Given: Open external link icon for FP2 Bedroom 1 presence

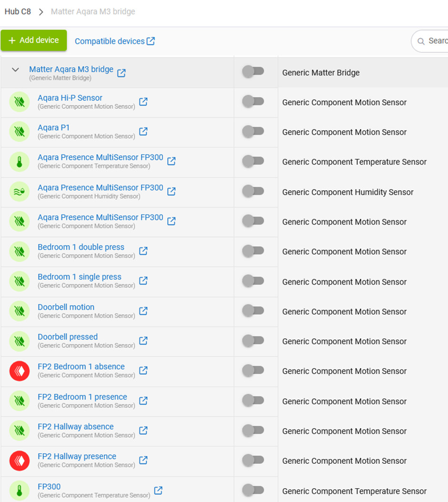Looking at the screenshot, I should point(143,400).
